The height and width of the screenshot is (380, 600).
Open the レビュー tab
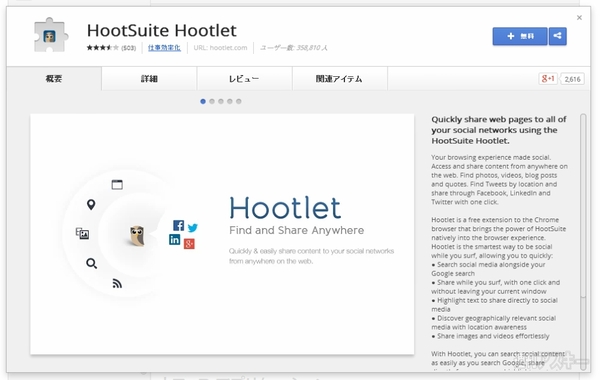[244, 78]
